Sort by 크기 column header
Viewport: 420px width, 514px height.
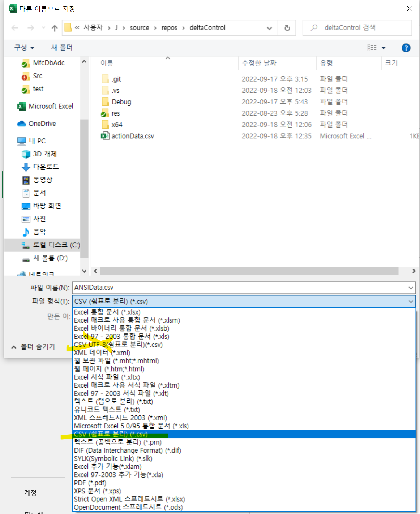(391, 63)
